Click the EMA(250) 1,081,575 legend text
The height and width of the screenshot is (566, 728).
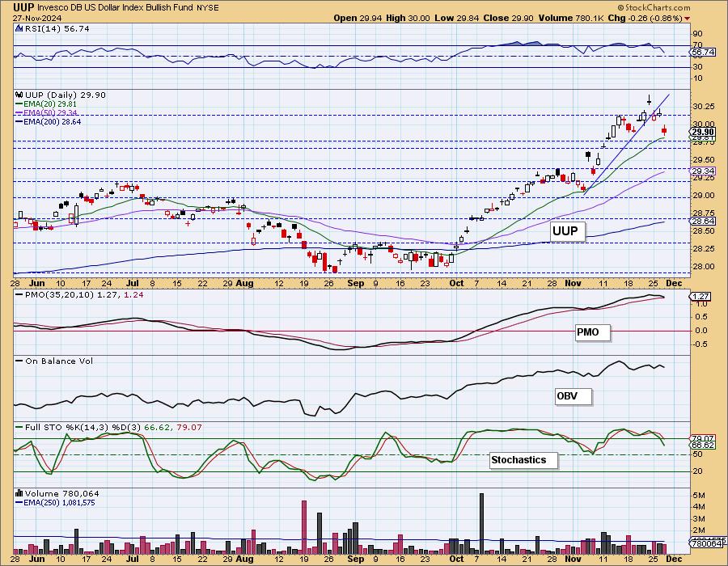pos(59,502)
